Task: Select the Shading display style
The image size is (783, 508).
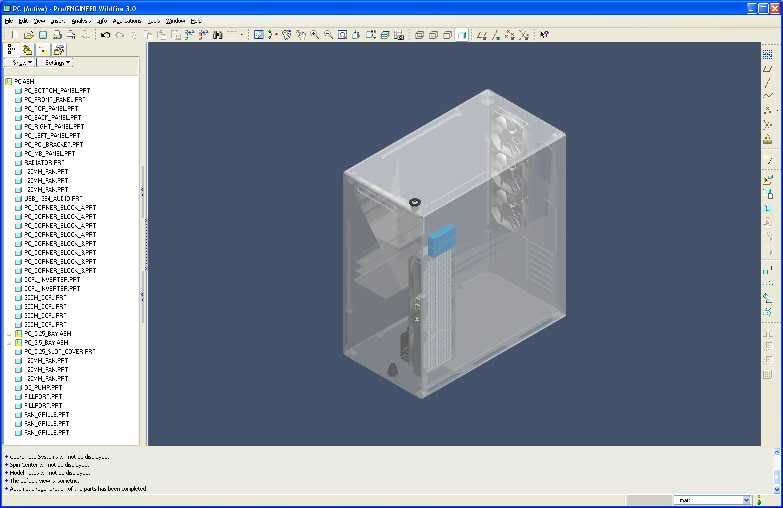Action: point(462,35)
